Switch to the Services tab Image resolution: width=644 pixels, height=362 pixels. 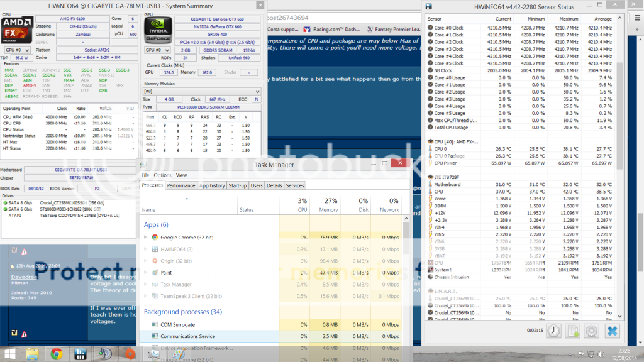click(295, 185)
